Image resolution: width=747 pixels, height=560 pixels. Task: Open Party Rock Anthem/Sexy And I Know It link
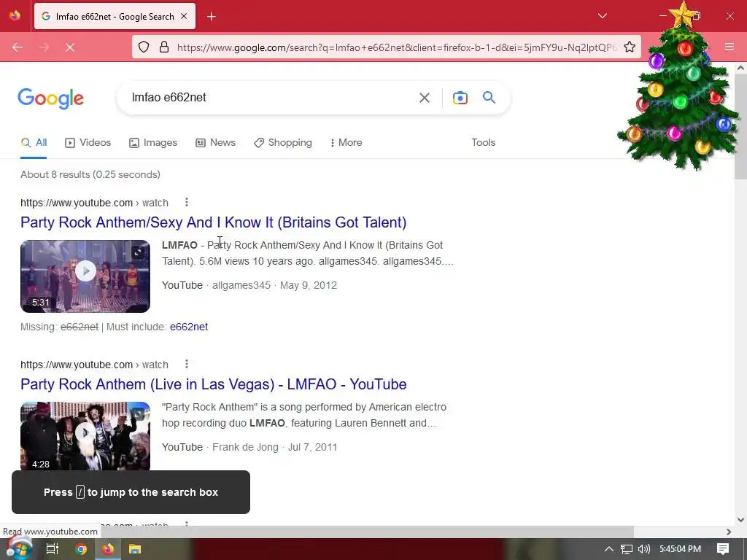[214, 222]
